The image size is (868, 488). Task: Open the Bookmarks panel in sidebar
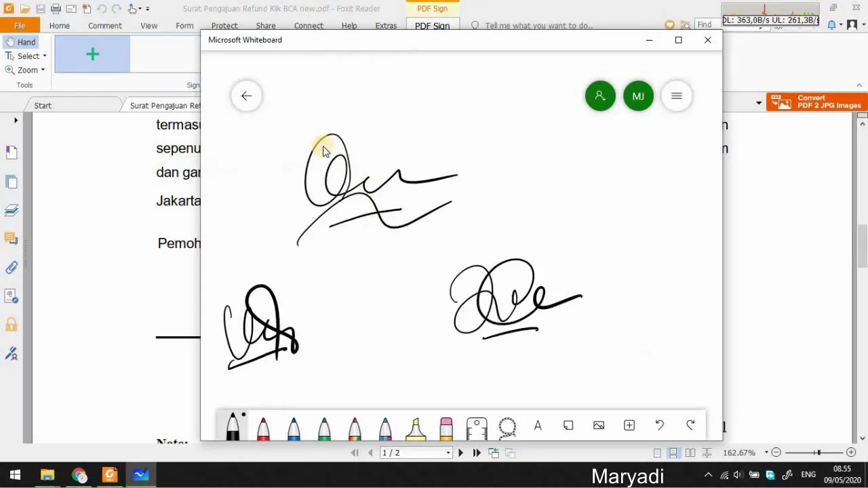[12, 152]
